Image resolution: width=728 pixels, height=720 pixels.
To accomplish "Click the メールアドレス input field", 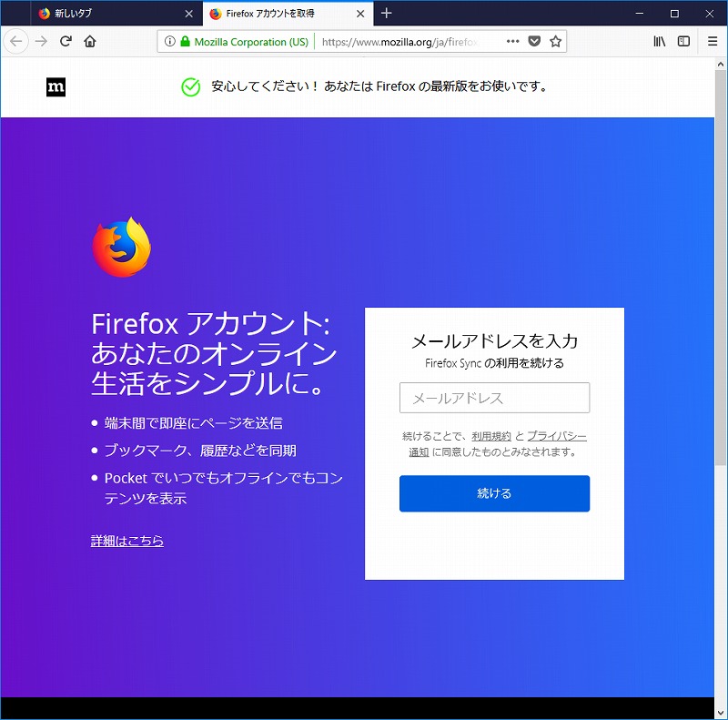I will tap(494, 398).
